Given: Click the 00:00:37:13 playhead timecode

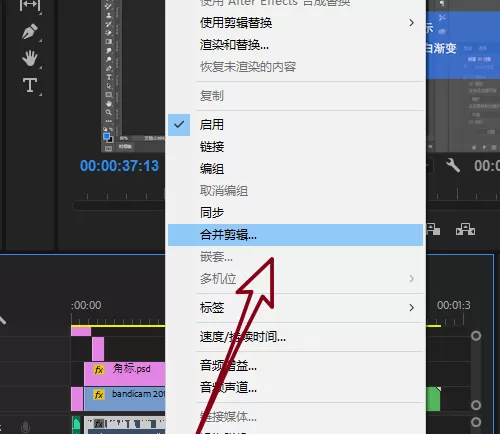Looking at the screenshot, I should point(119,166).
